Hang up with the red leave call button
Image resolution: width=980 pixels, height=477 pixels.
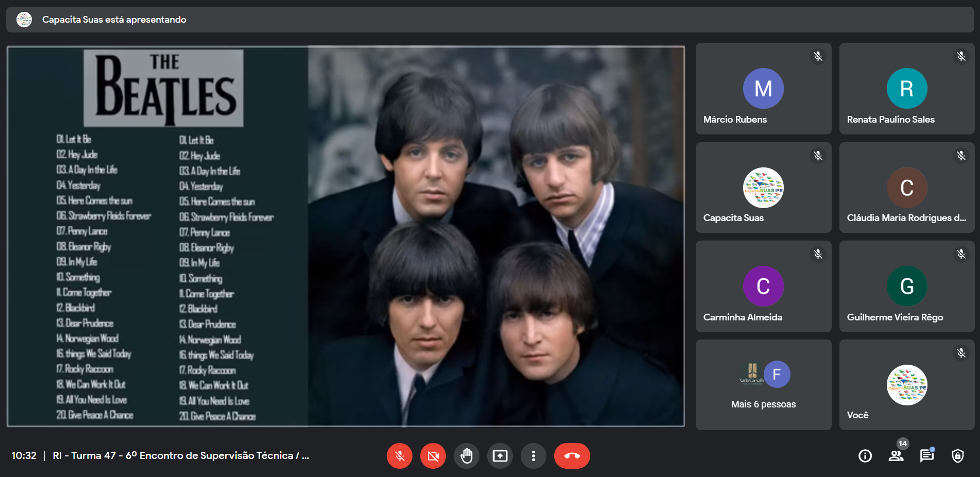tap(572, 456)
